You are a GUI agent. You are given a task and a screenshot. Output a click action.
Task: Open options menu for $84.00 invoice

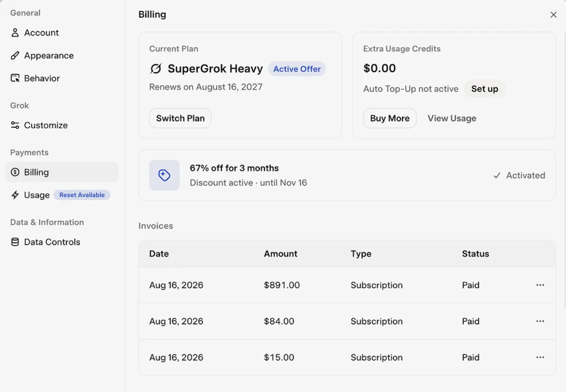540,321
